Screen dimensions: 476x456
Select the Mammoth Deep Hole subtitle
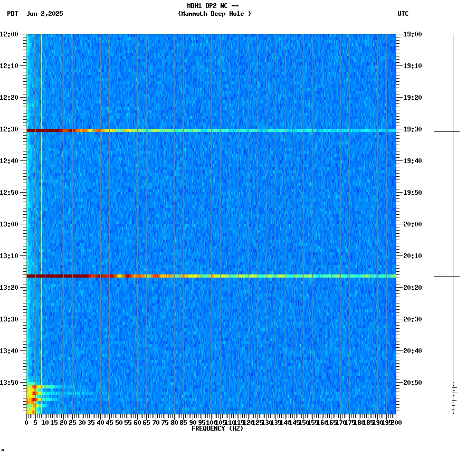click(x=214, y=14)
